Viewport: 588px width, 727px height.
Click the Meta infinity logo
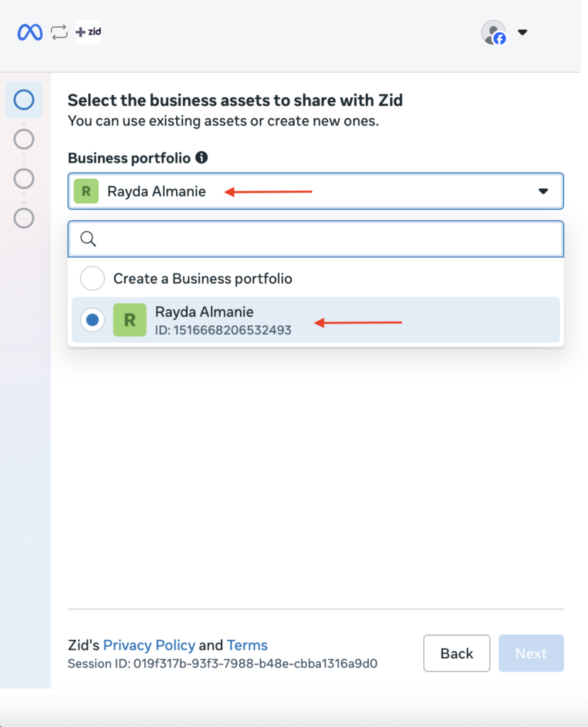[30, 33]
